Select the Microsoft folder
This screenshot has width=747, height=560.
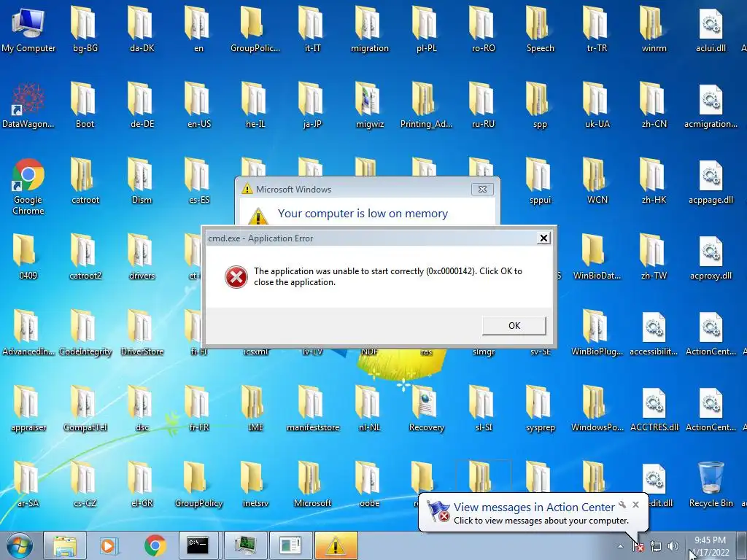[x=312, y=484]
